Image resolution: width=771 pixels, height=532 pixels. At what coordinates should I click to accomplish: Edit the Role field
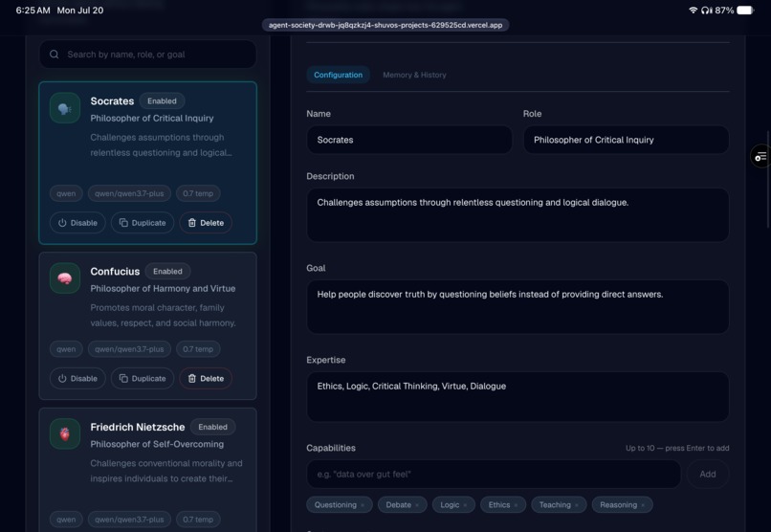click(x=626, y=140)
